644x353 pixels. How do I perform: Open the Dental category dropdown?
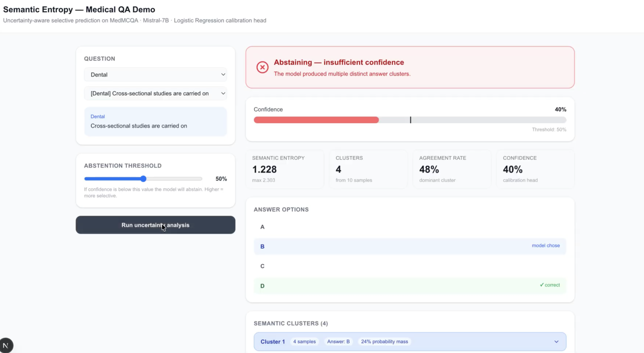coord(156,75)
